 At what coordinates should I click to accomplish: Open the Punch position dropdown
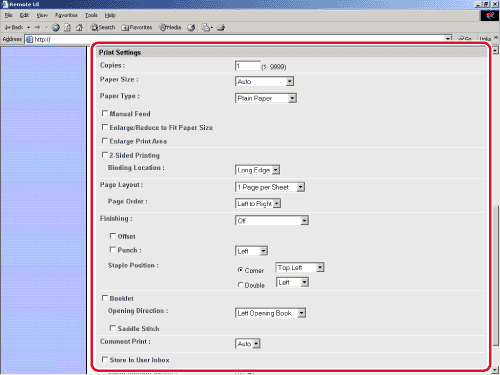(252, 251)
